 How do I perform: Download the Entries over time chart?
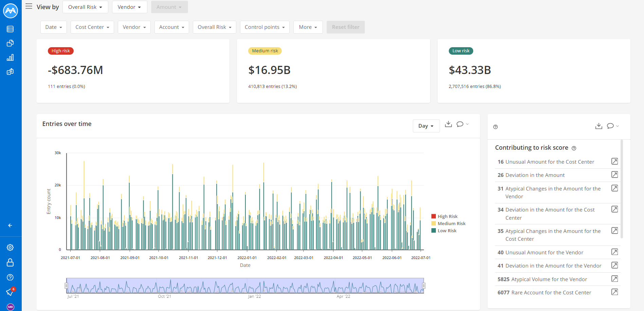point(448,124)
